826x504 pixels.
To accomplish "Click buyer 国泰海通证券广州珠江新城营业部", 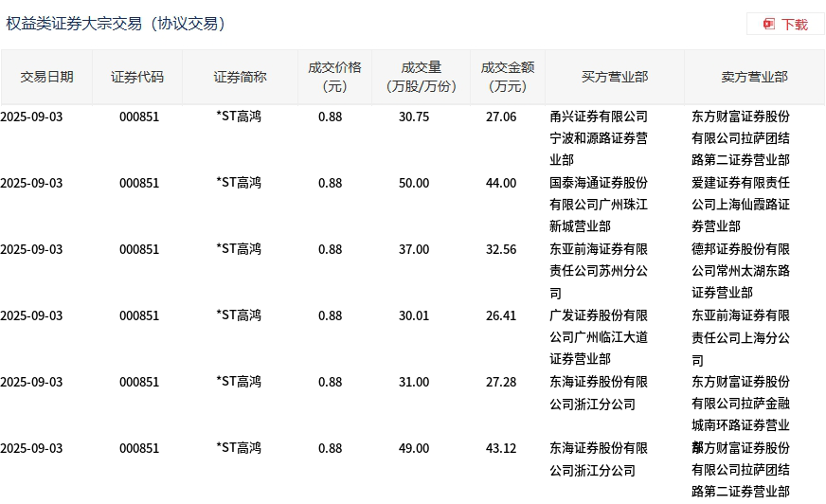I will tap(599, 205).
